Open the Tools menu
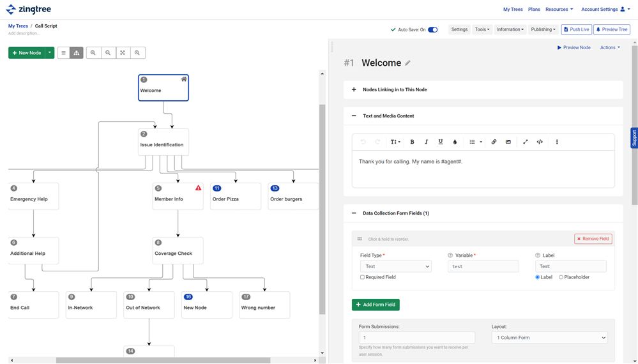 [482, 29]
